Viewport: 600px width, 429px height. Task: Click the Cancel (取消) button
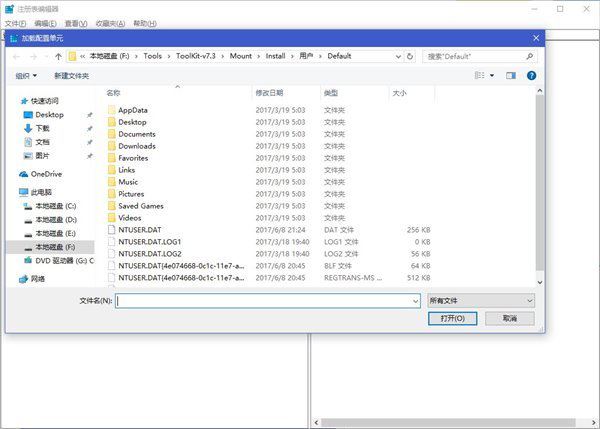pyautogui.click(x=509, y=318)
